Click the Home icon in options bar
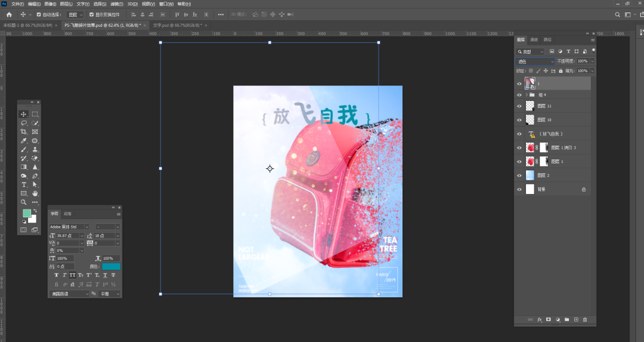The width and height of the screenshot is (644, 342). [9, 14]
